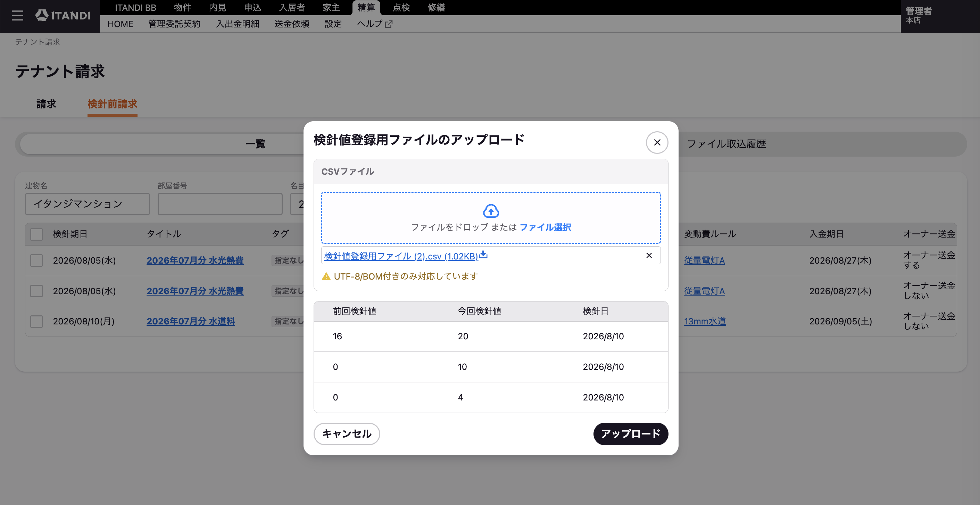This screenshot has height=505, width=980.
Task: Click the 今回検針値 cell showing 4
Action: coord(460,397)
